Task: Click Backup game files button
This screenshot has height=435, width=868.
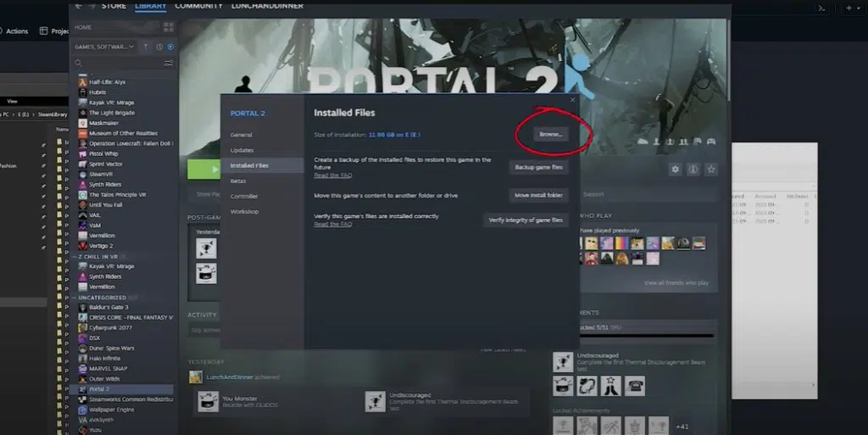Action: click(538, 167)
